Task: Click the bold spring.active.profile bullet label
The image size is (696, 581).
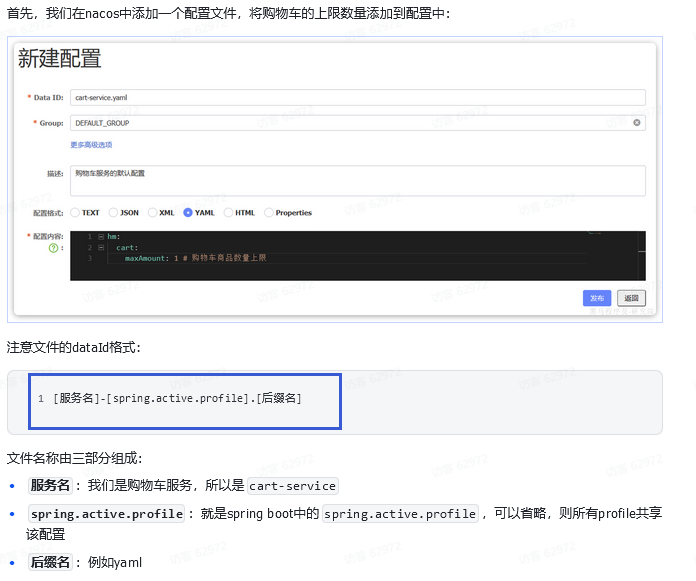Action: [x=107, y=514]
